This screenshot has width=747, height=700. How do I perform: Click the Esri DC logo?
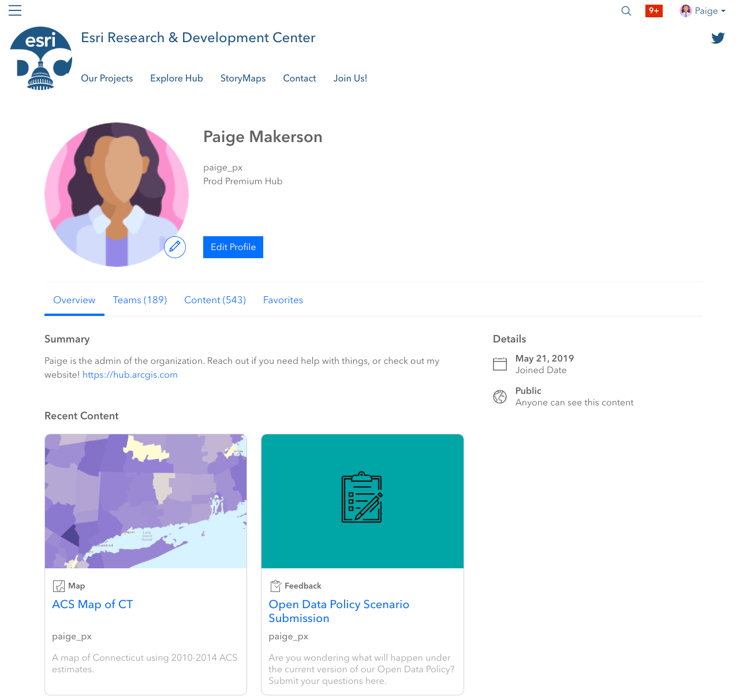click(x=41, y=58)
